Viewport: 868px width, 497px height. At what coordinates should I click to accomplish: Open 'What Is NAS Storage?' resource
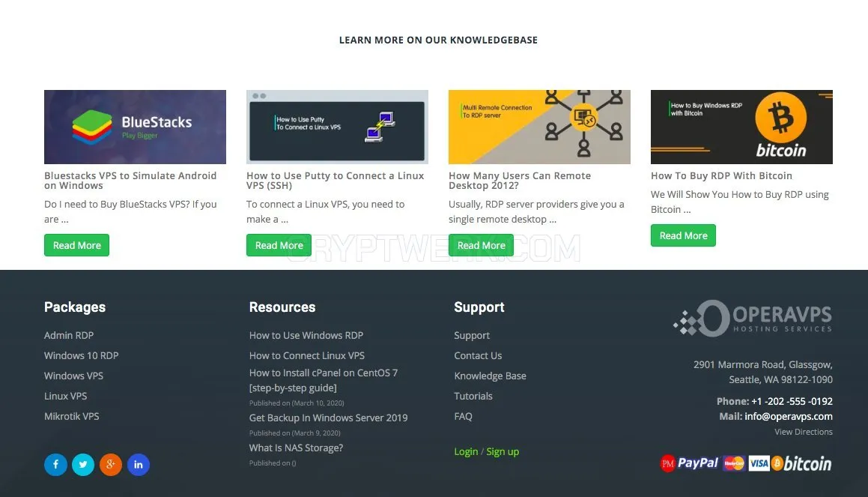[296, 448]
